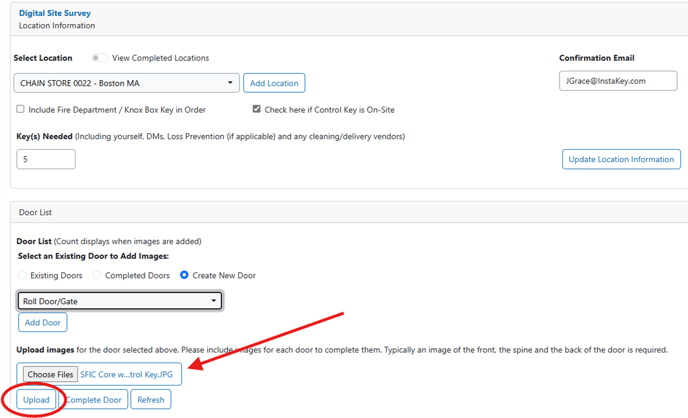Select the Existing Doors radio option
Image resolution: width=688 pixels, height=418 pixels.
[22, 274]
